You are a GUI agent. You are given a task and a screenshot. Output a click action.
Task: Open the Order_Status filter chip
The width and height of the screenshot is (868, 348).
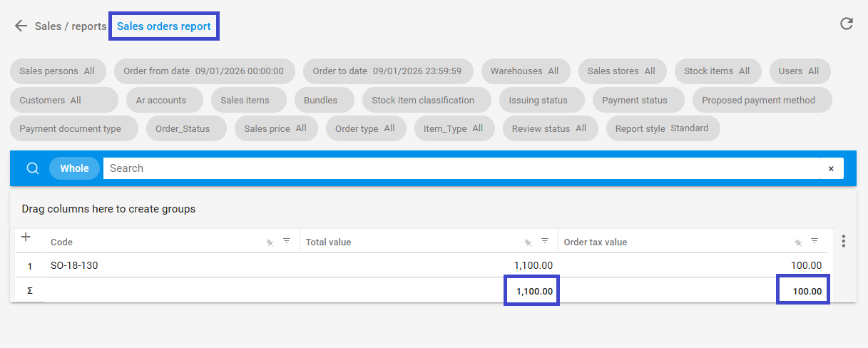point(186,128)
